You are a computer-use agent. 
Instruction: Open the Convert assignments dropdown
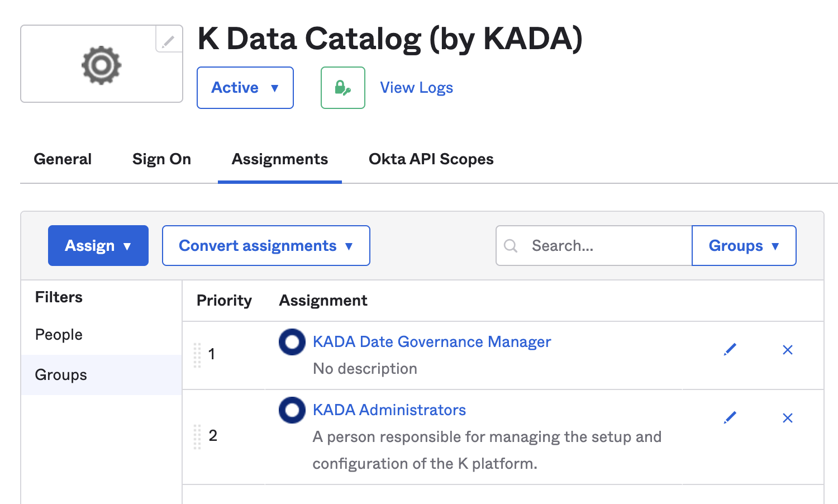coord(266,246)
